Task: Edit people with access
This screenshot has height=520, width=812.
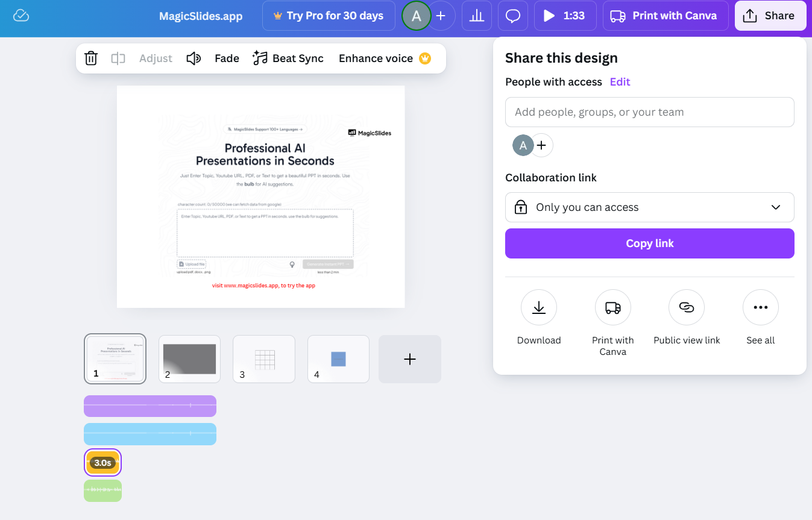Action: pos(620,82)
